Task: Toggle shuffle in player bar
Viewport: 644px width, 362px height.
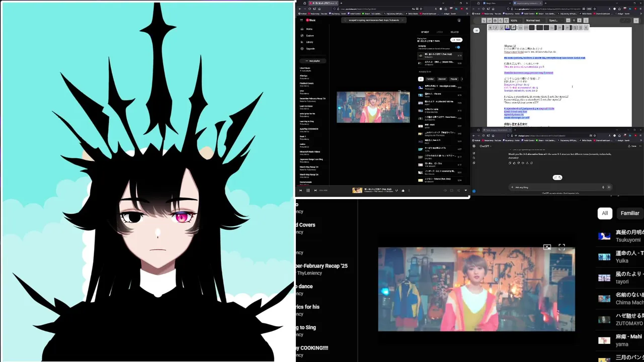Action: (458, 191)
